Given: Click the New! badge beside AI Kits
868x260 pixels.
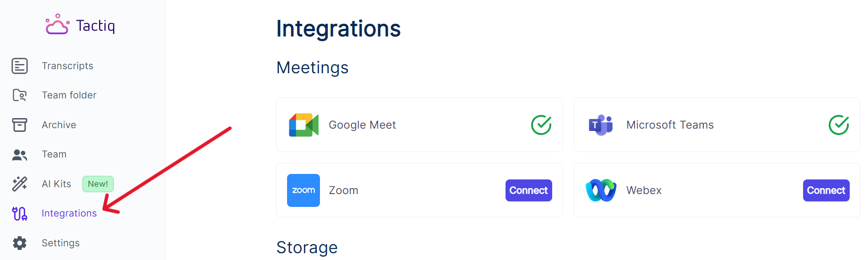Looking at the screenshot, I should pos(98,184).
